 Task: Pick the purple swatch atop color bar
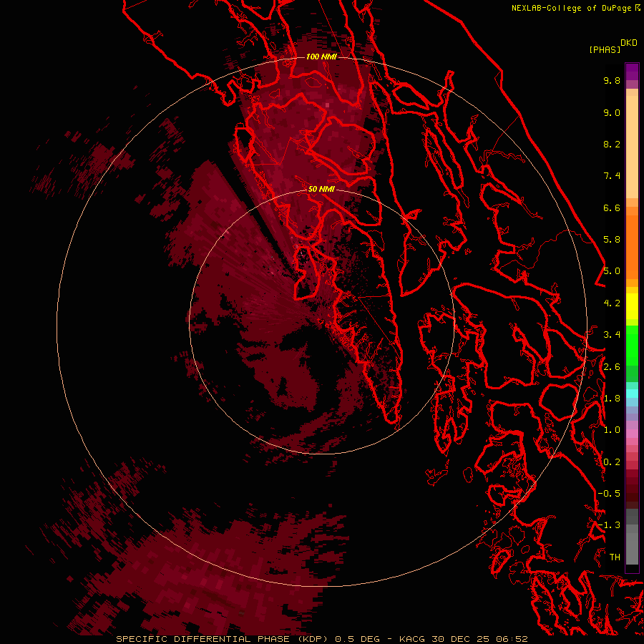632,72
